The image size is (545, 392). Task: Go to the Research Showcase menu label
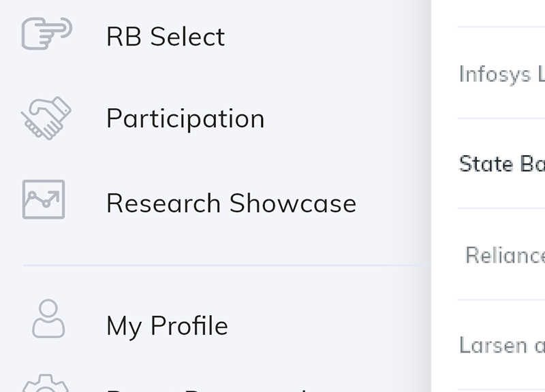point(231,203)
